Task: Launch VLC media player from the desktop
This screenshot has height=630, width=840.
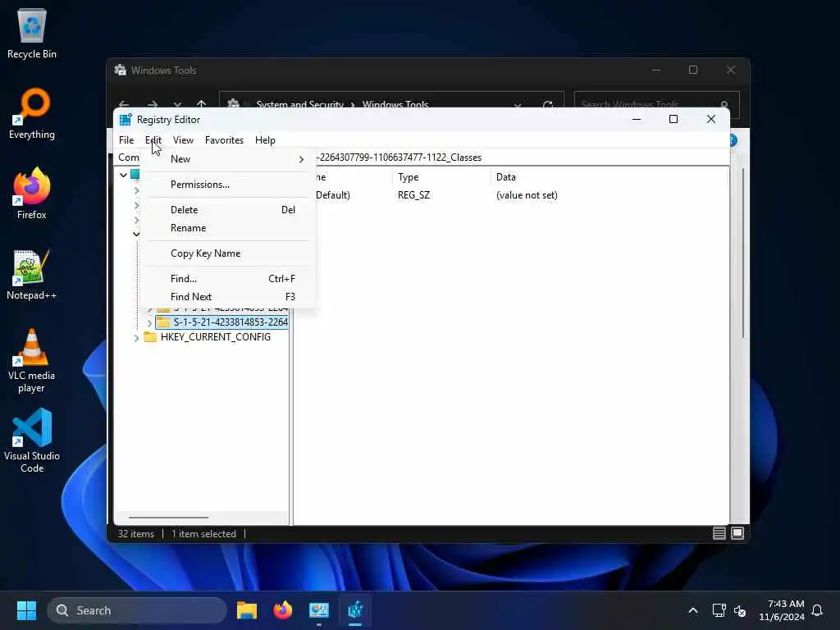Action: coord(32,360)
